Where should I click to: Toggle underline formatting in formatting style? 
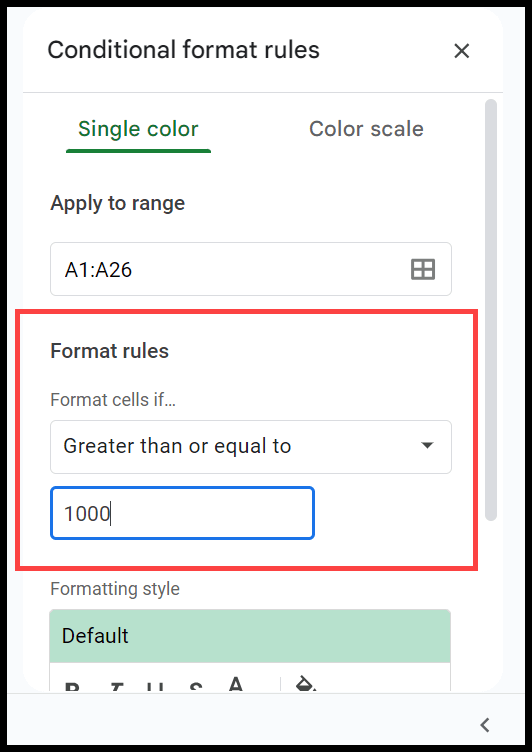[156, 685]
